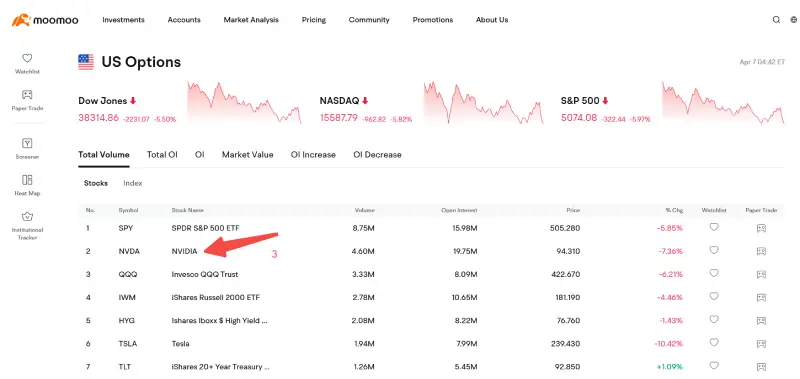Add NVDA to watchlist with heart icon
The image size is (800, 379).
(x=714, y=250)
